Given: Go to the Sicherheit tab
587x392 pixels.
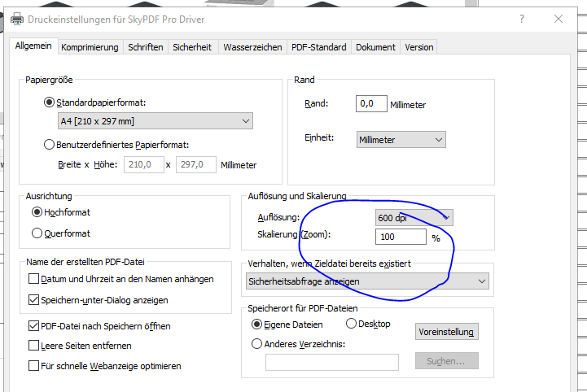Looking at the screenshot, I should (x=192, y=47).
